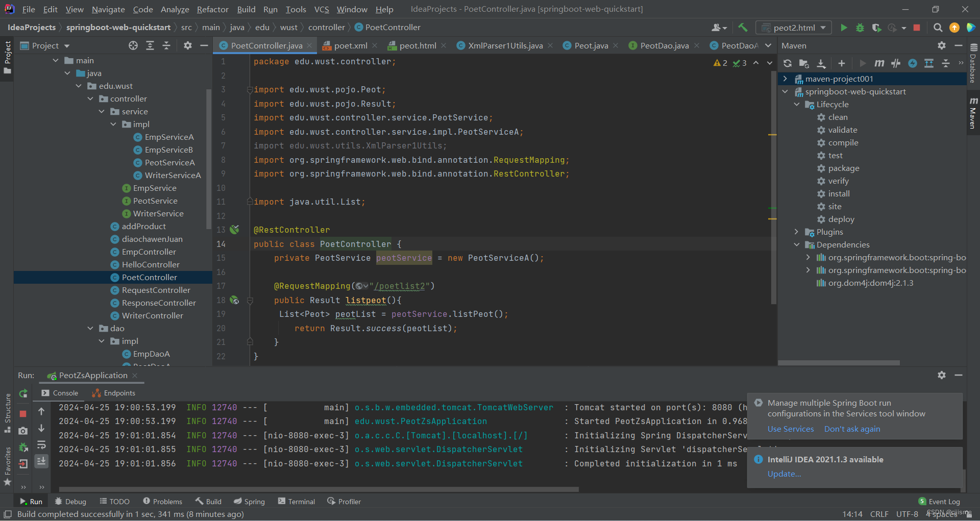Close the PoetController.java tab
The height and width of the screenshot is (521, 980).
point(309,45)
